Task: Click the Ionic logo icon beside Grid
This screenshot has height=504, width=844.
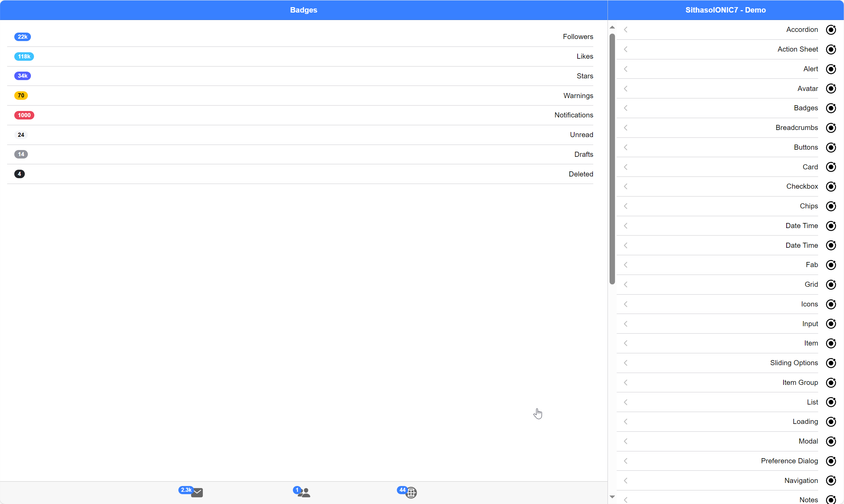Action: point(831,285)
